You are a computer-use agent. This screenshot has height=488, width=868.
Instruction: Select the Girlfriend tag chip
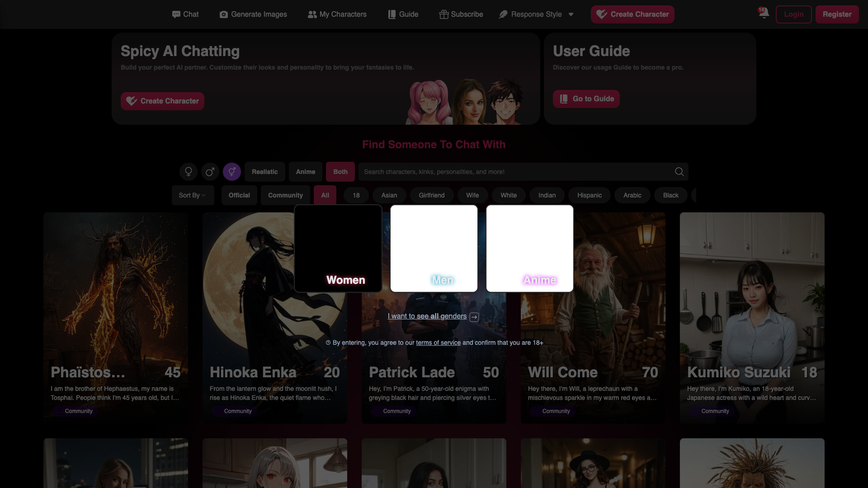tap(432, 195)
